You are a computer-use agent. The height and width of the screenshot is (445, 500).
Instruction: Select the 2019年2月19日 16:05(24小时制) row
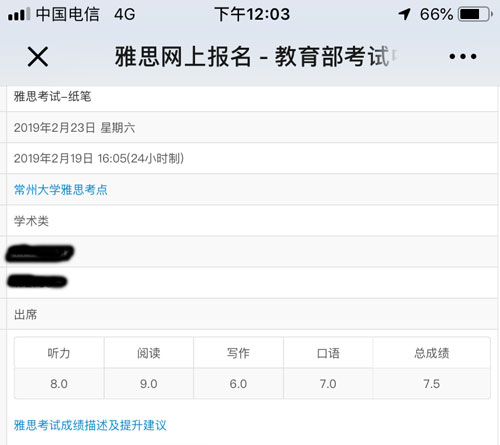[x=252, y=158]
